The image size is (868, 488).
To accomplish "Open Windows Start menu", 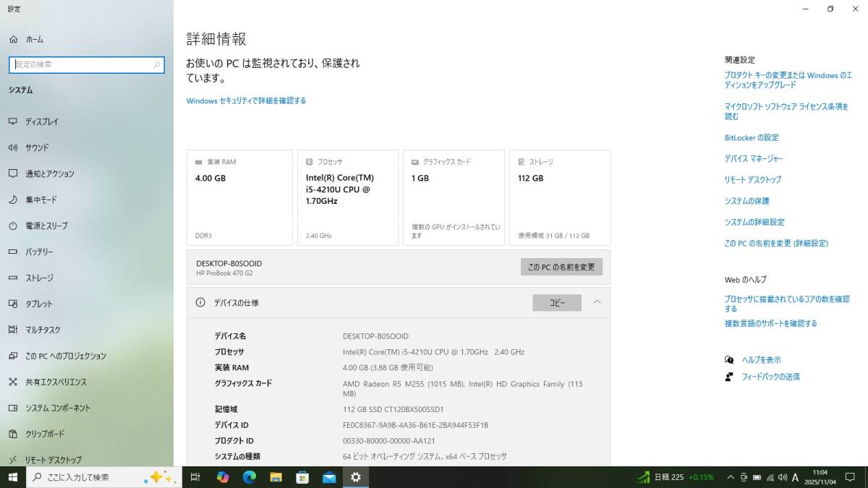I will point(12,477).
